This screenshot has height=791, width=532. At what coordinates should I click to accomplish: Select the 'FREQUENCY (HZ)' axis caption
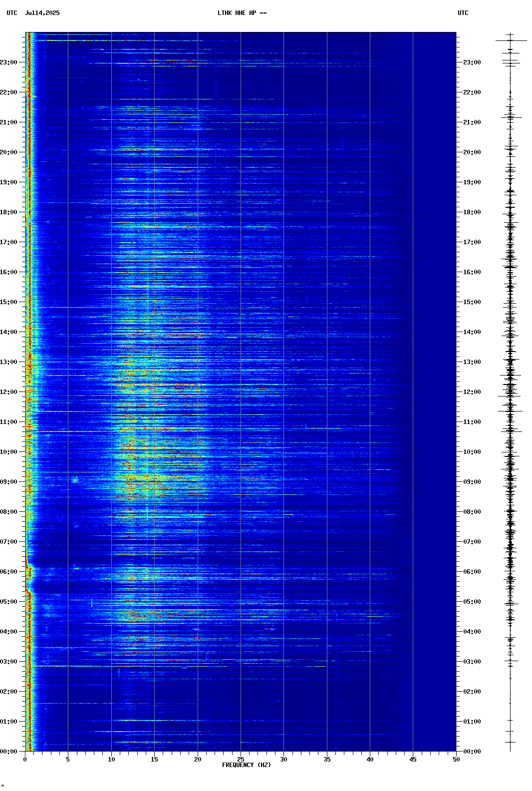[247, 765]
